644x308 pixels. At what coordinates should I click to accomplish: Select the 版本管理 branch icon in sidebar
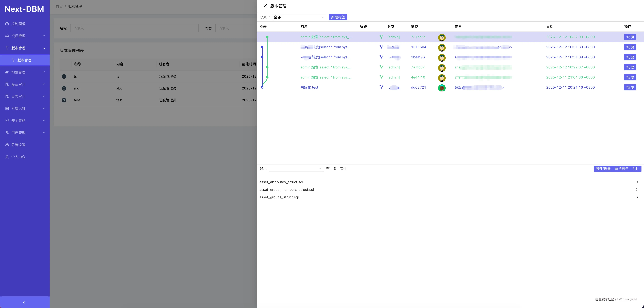(7, 48)
